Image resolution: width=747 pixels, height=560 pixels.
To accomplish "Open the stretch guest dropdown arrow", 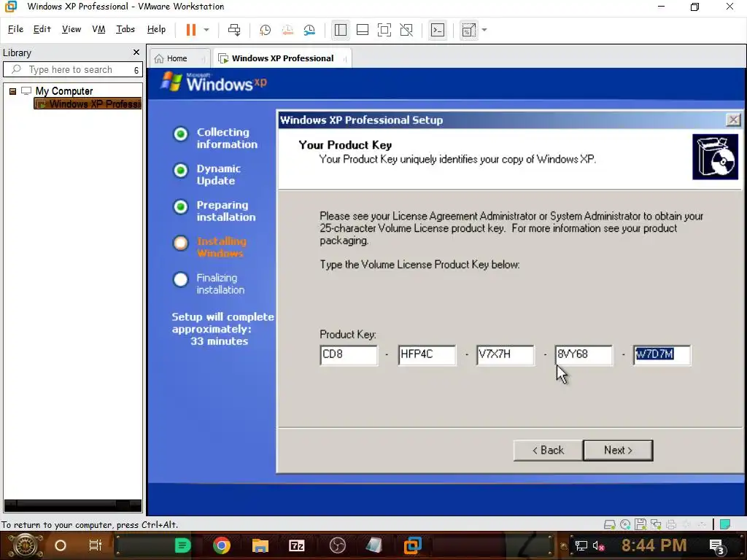I will [x=484, y=30].
